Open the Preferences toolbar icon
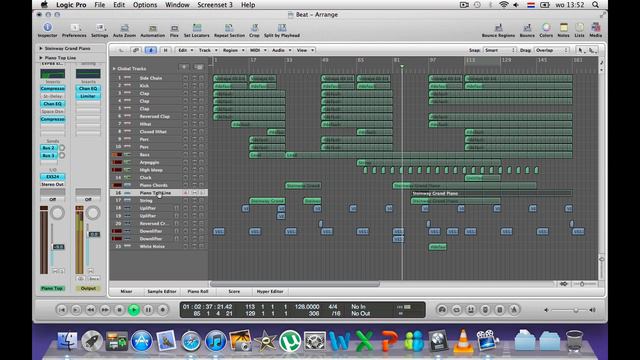Image resolution: width=640 pixels, height=360 pixels. (74, 29)
